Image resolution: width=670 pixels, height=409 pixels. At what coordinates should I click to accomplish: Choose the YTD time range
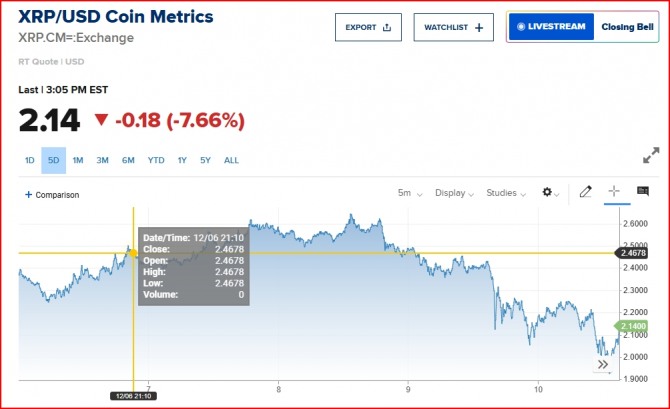coord(156,160)
